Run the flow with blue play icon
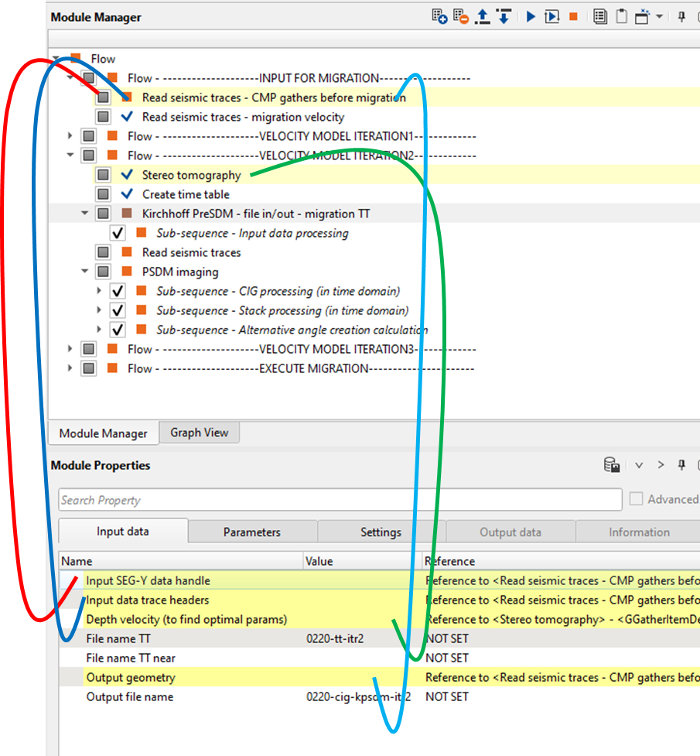Image resolution: width=700 pixels, height=756 pixels. [x=531, y=16]
